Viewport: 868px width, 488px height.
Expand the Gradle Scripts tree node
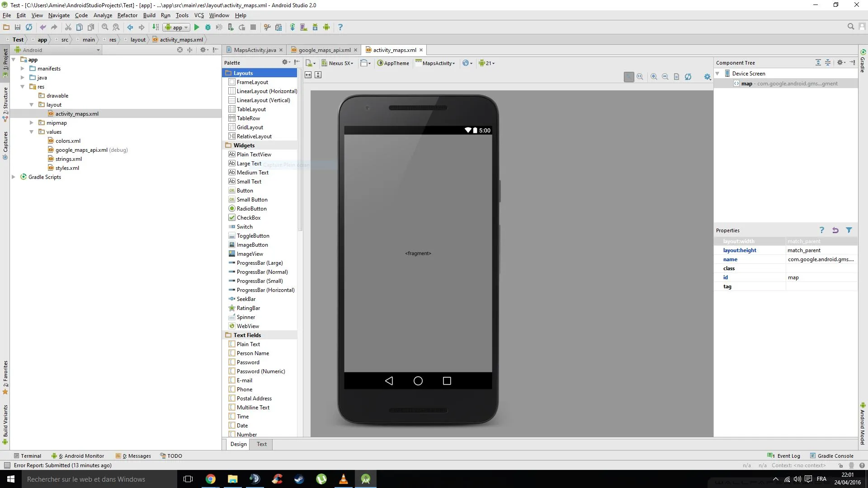[14, 177]
